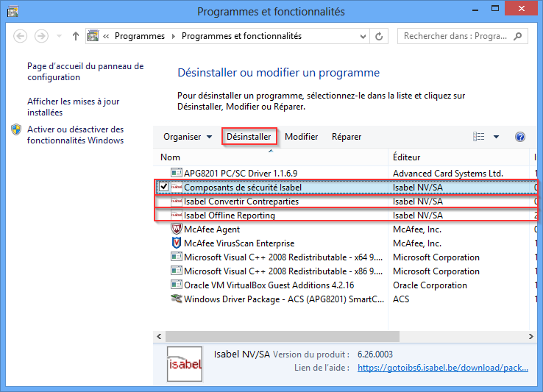Click the 'Isabel Convertir Contreparties' icon
543x392 pixels.
177,201
